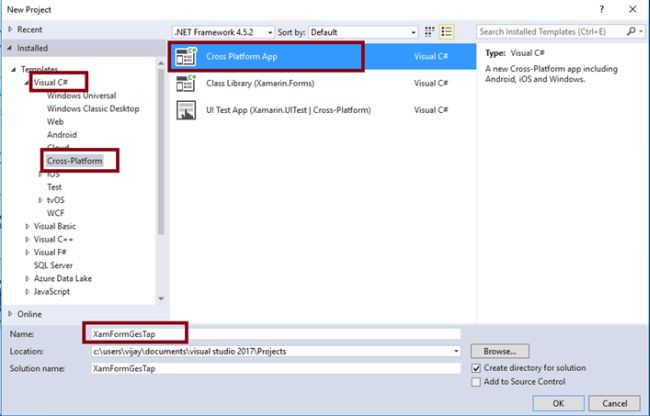Viewport: 650px width, 416px height.
Task: Collapse the Installed section
Action: point(10,48)
